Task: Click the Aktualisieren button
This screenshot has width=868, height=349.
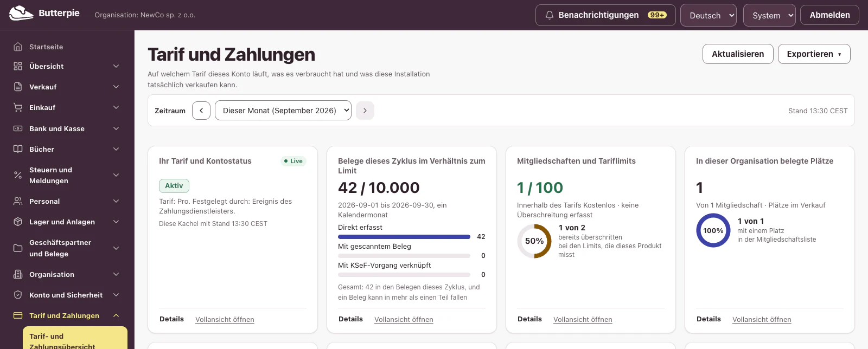Action: pyautogui.click(x=738, y=54)
